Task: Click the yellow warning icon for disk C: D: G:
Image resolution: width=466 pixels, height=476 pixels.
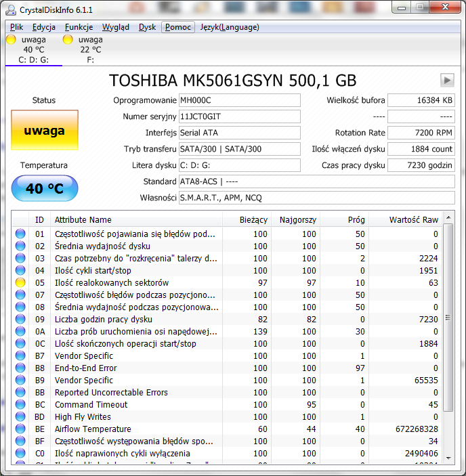Action: click(x=11, y=39)
